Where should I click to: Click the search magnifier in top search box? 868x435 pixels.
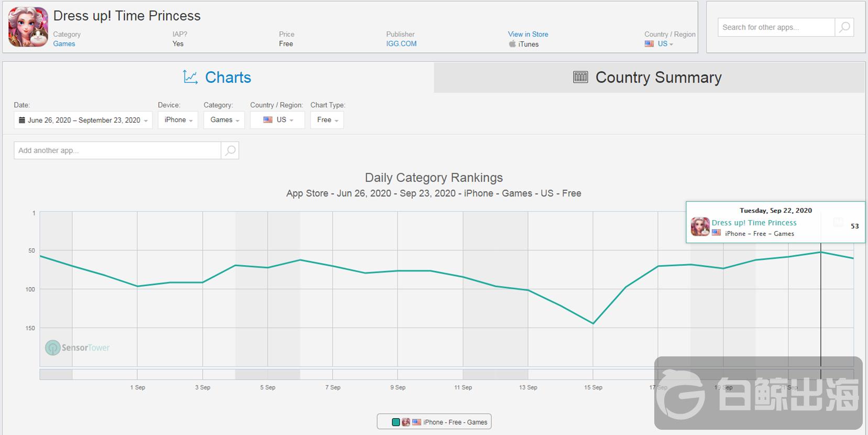[844, 27]
